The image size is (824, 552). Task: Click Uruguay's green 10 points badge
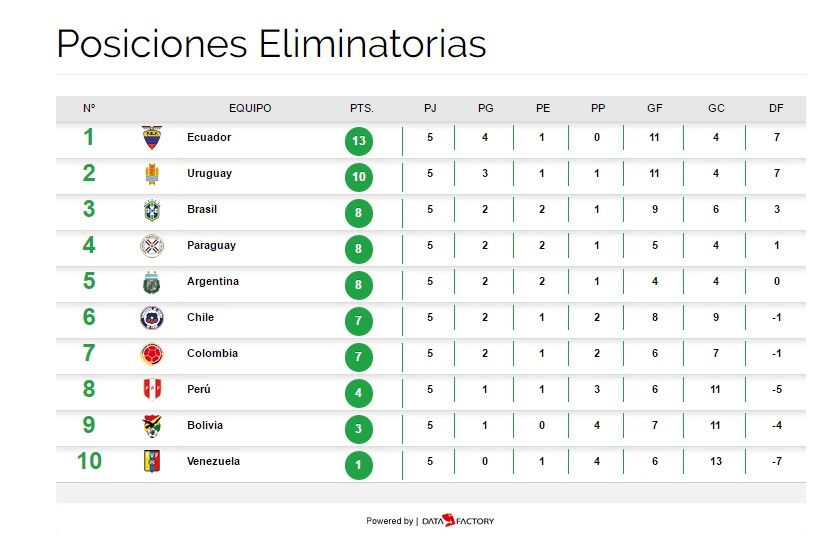pos(359,177)
